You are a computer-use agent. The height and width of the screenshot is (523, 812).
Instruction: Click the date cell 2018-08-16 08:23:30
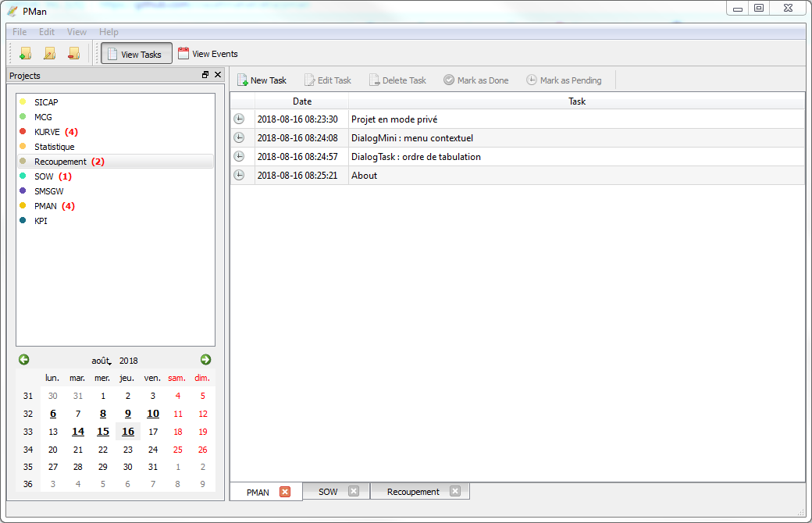point(301,119)
